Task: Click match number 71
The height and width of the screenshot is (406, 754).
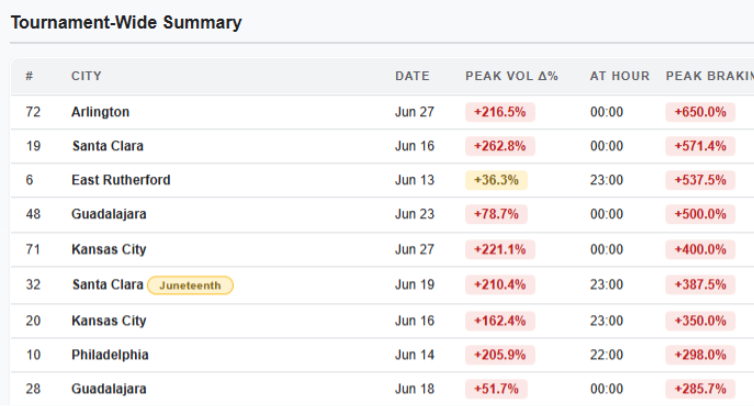Action: pos(33,250)
